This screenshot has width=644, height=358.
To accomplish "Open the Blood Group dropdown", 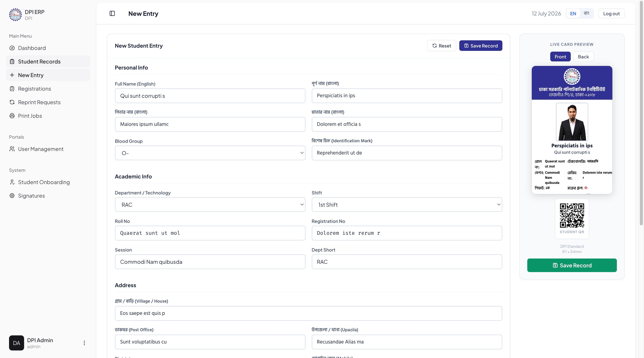I will (x=210, y=153).
